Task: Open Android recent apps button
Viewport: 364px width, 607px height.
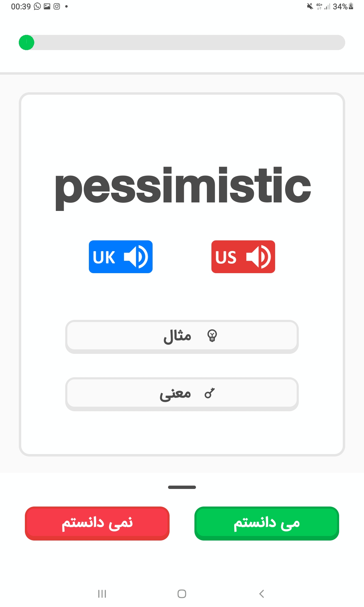Action: pyautogui.click(x=102, y=594)
